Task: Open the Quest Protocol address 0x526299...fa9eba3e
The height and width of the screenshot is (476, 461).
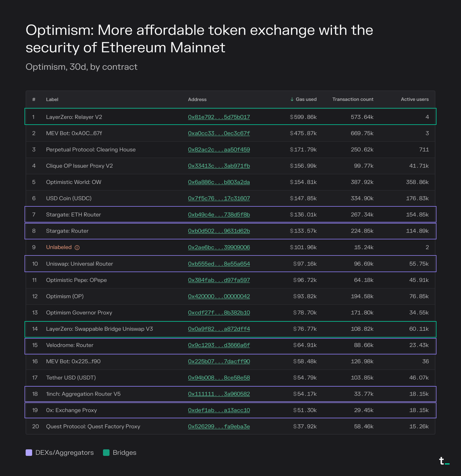Action: [x=219, y=426]
